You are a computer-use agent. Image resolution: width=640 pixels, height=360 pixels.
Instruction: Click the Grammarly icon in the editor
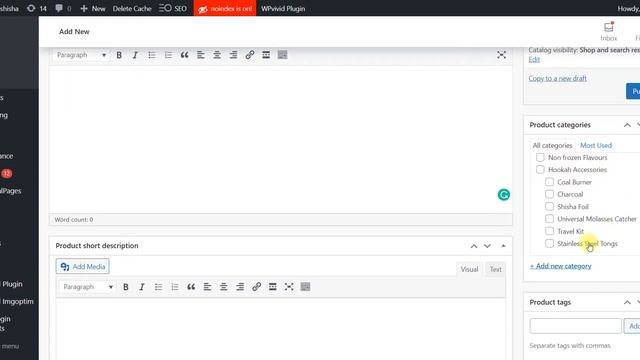(x=504, y=195)
